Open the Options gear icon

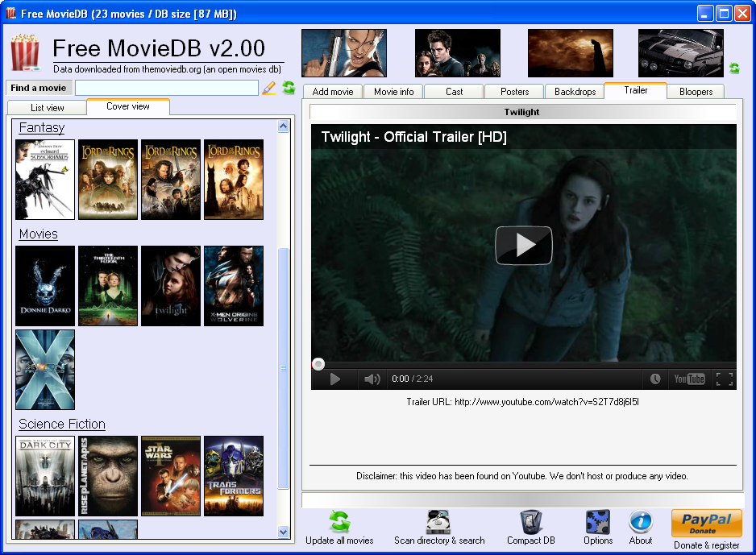click(x=598, y=522)
